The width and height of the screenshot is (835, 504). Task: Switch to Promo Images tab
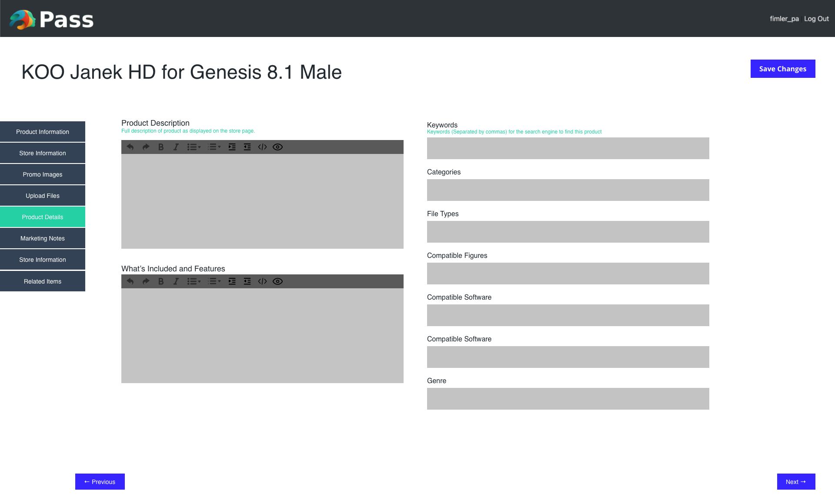43,174
